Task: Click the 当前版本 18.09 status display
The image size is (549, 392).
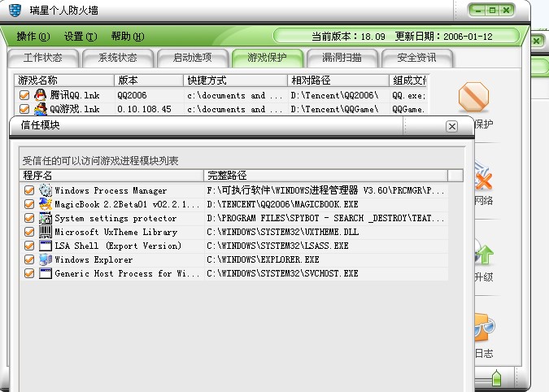Action: 348,37
